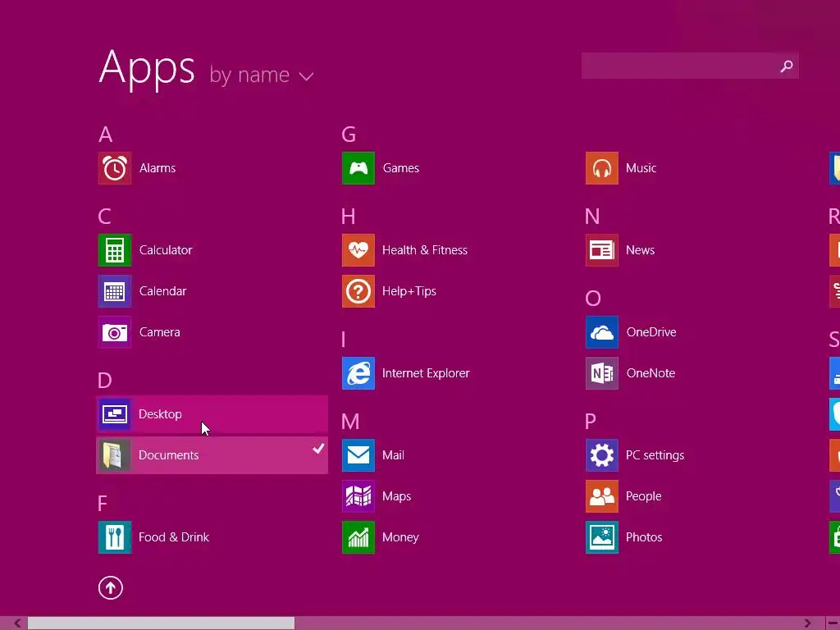840x630 pixels.
Task: Launch the Internet Explorer icon
Action: tap(358, 373)
